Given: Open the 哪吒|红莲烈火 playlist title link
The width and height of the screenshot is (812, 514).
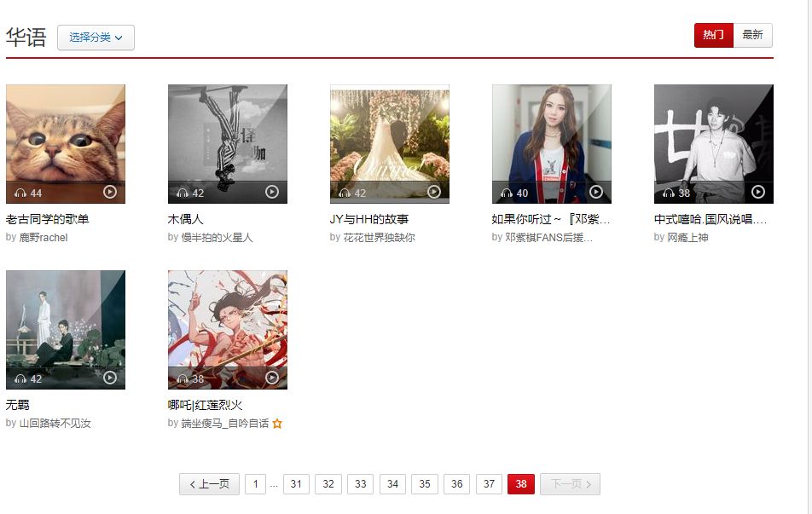Looking at the screenshot, I should coord(205,405).
